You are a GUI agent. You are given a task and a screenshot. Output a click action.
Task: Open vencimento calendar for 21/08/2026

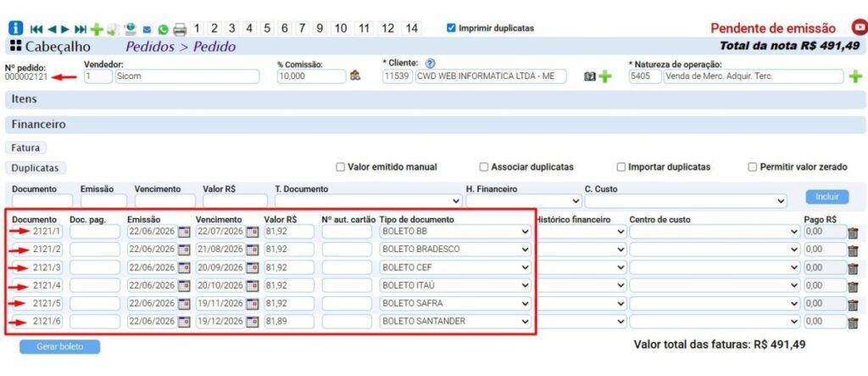(253, 250)
